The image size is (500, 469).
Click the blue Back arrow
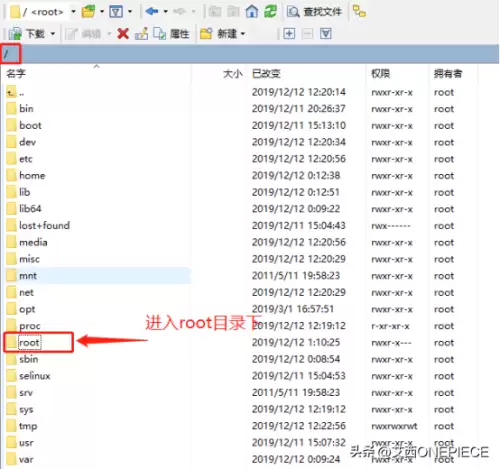(x=152, y=12)
